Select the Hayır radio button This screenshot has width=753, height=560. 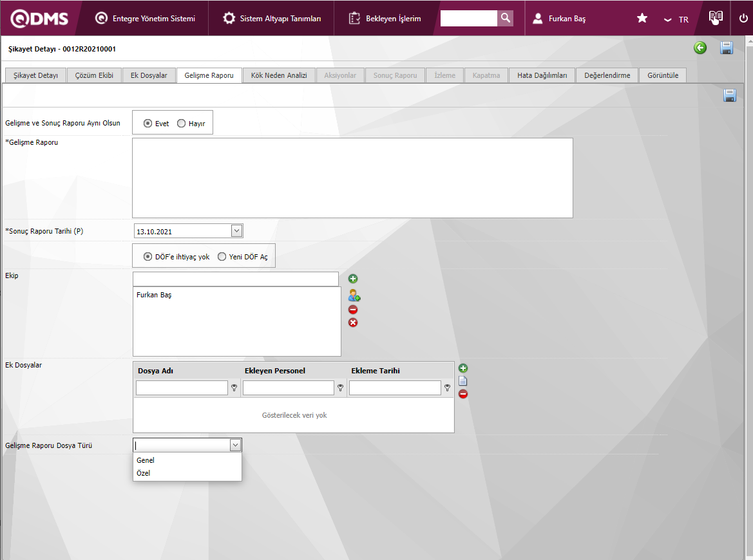coord(181,124)
